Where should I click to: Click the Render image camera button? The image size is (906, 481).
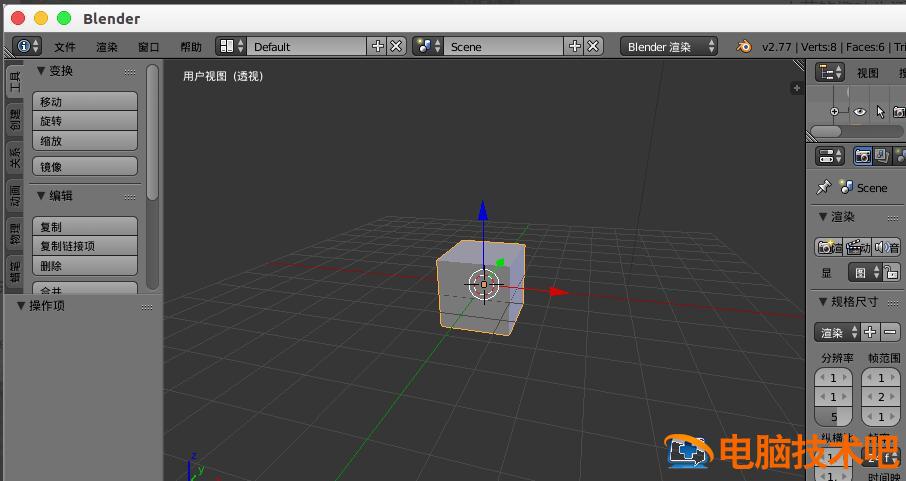point(829,247)
